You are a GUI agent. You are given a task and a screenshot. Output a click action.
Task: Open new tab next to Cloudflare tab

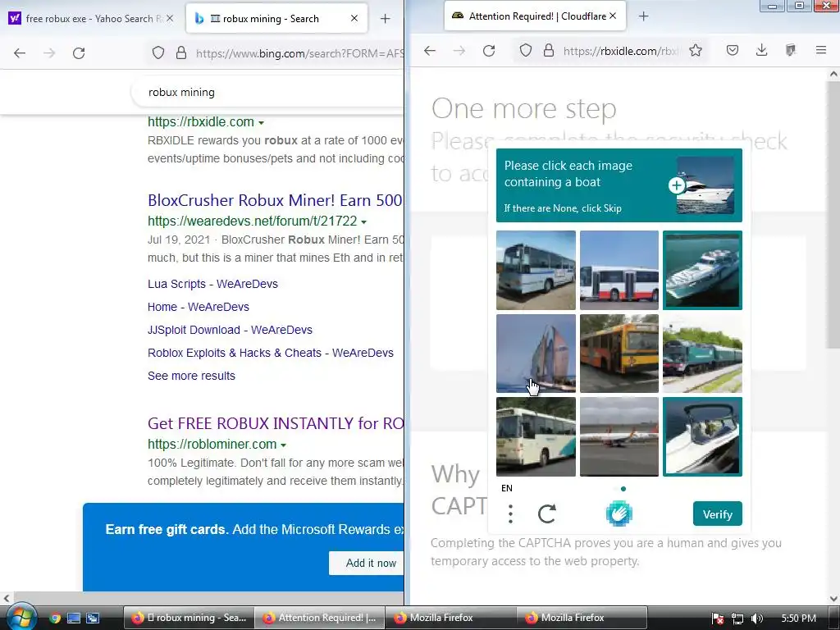(643, 16)
